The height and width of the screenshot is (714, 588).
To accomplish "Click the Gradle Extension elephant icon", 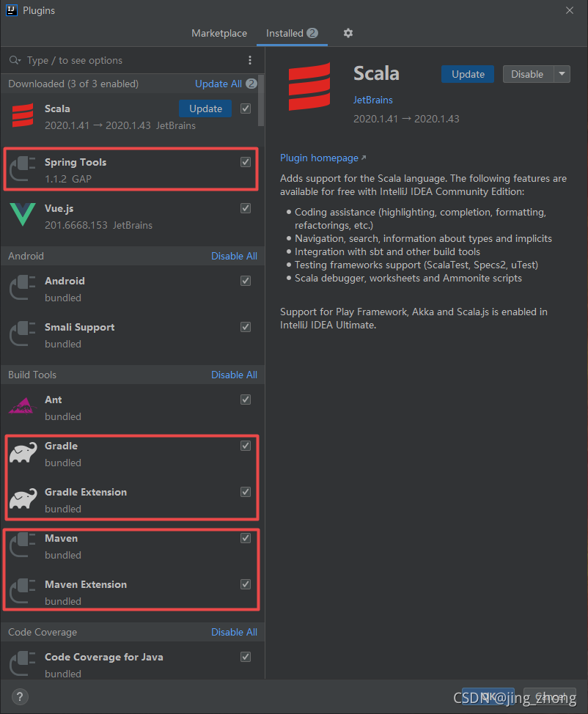I will coord(23,499).
